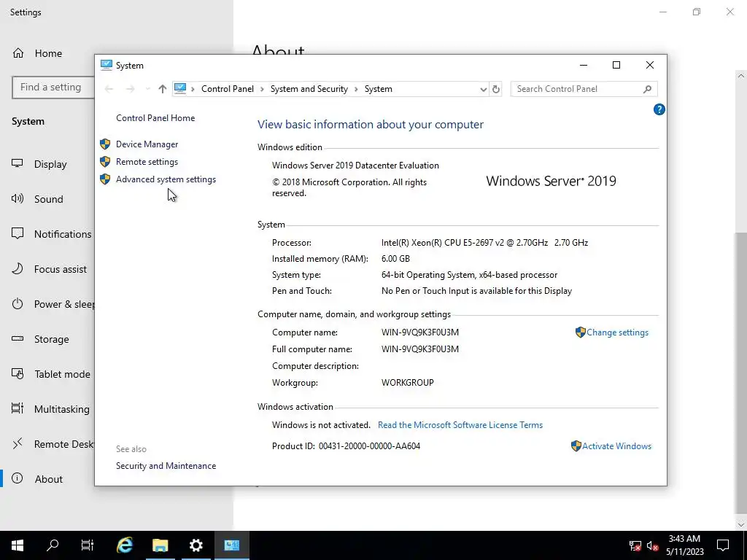
Task: Expand chevron after Control Panel breadcrumb
Action: tap(262, 89)
